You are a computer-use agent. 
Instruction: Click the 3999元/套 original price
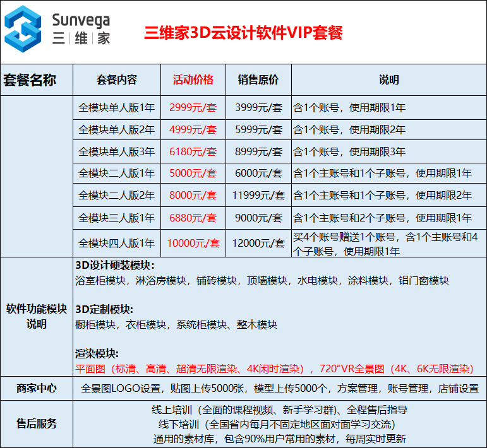258,108
